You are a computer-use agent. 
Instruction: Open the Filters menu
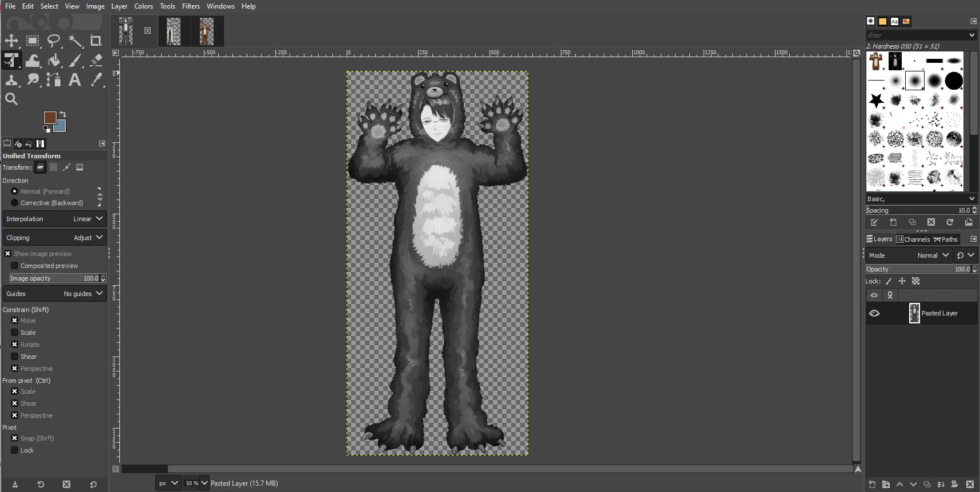[191, 6]
